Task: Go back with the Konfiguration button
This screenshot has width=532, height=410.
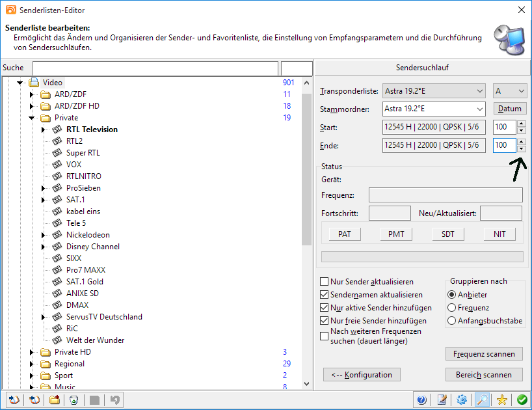Action: (x=362, y=375)
